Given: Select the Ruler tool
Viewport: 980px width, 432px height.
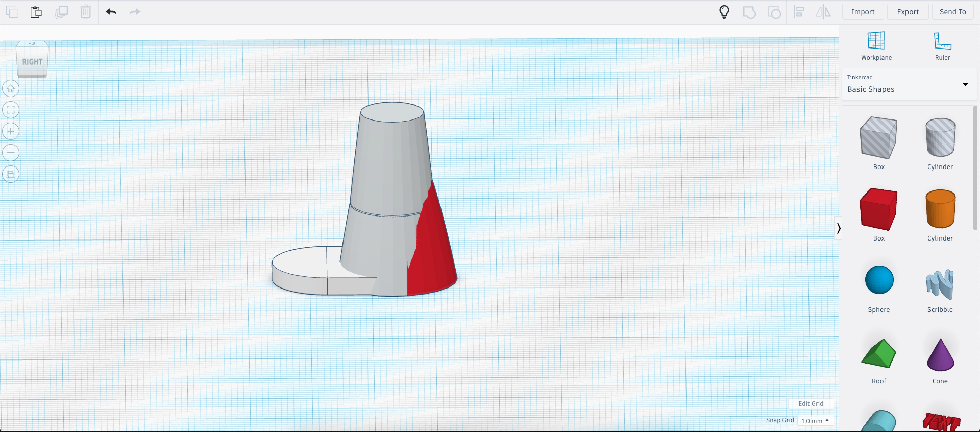Looking at the screenshot, I should (942, 46).
